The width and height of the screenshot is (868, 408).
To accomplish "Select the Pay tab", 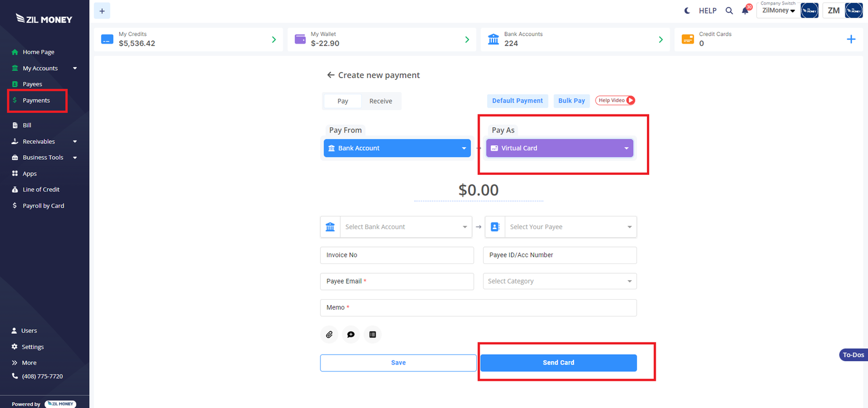I will coord(343,101).
